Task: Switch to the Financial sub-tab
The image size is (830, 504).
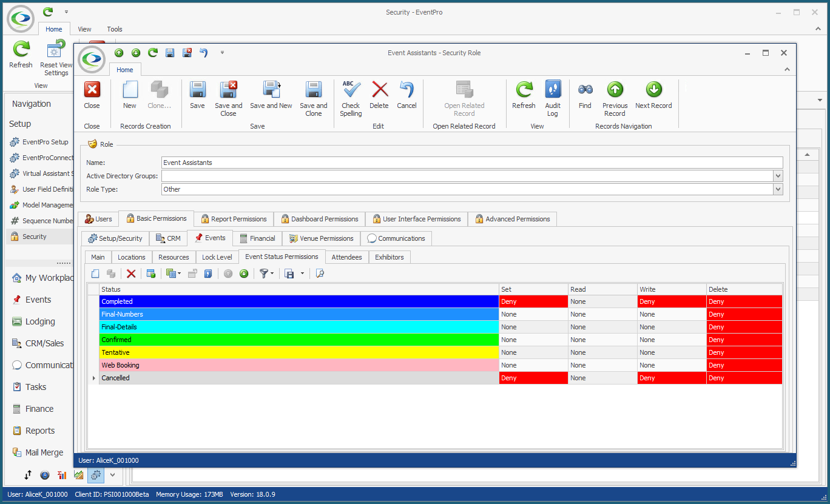Action: [x=257, y=238]
